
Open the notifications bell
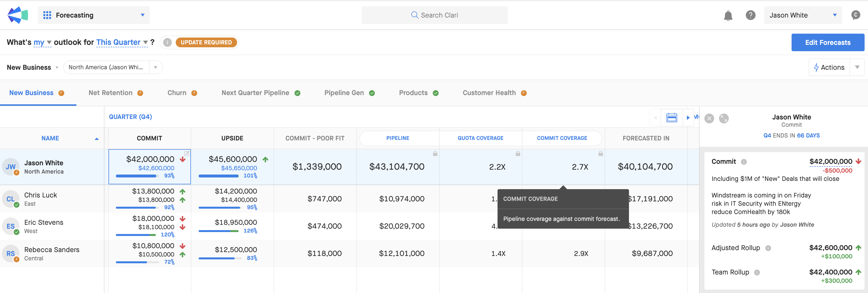coord(728,15)
